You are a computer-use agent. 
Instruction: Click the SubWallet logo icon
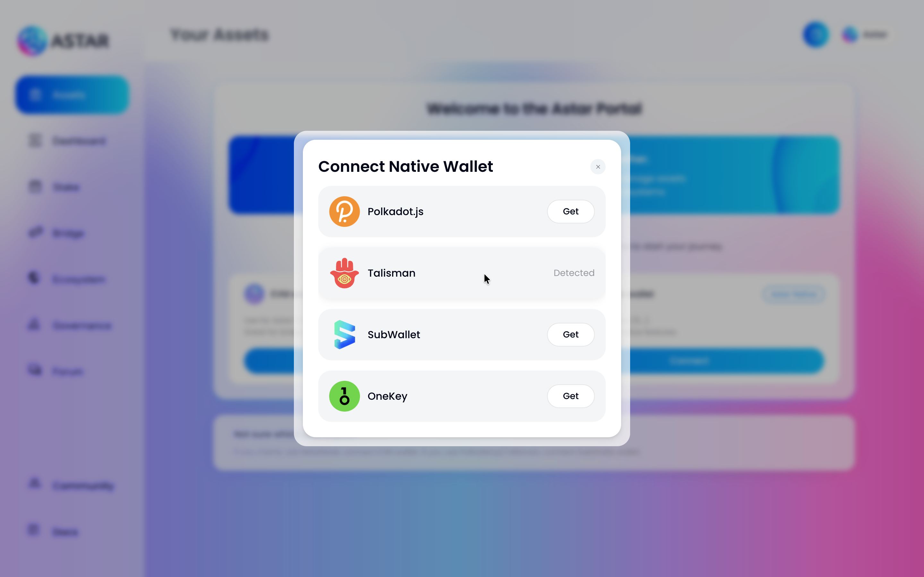click(x=344, y=335)
